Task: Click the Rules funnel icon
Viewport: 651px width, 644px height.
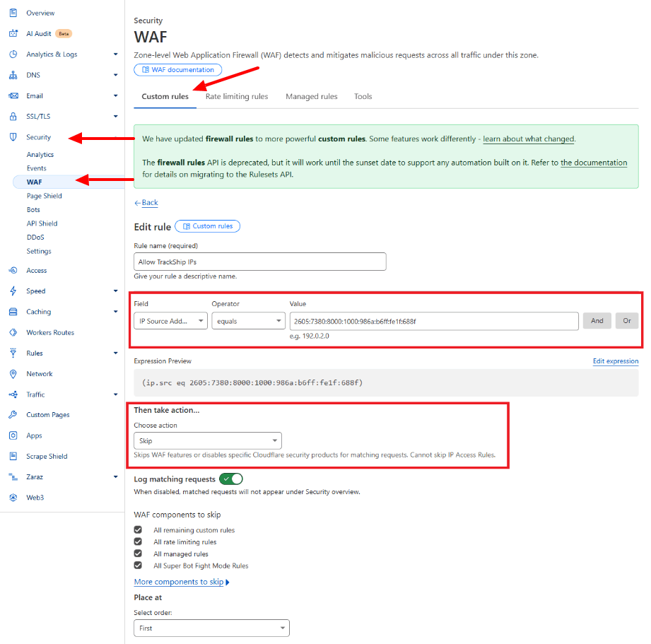Action: [13, 353]
